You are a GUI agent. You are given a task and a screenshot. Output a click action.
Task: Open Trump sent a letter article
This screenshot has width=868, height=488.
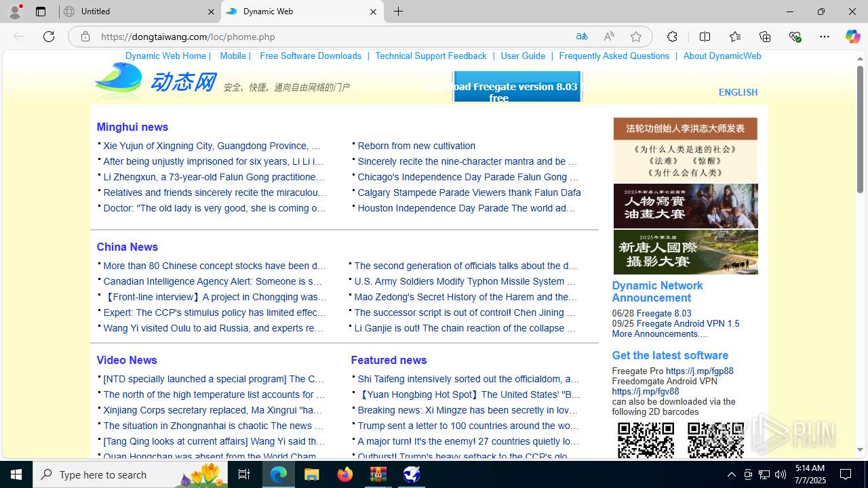468,426
